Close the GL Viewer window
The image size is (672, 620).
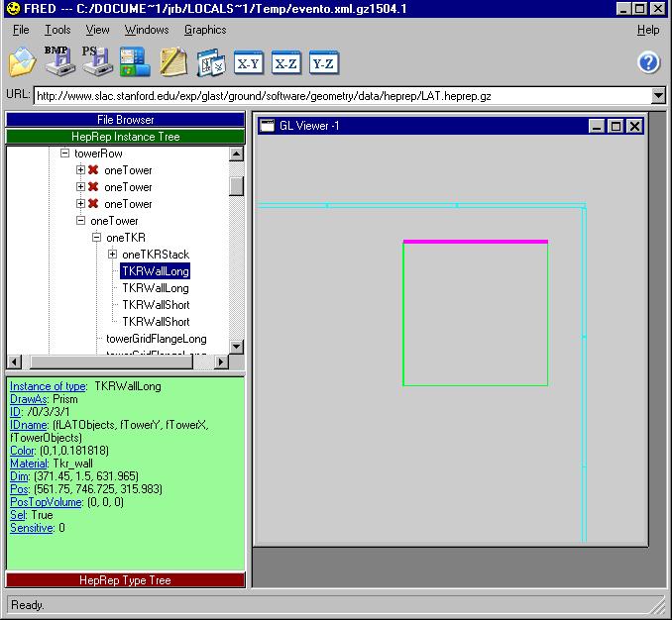[634, 126]
